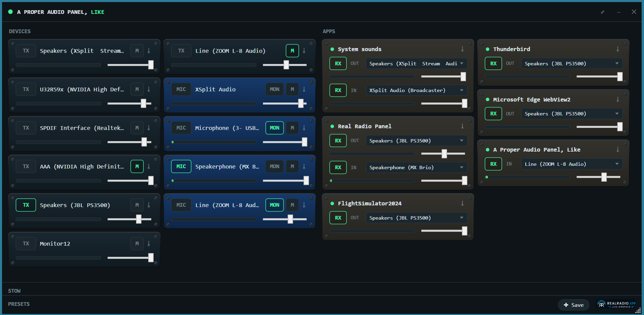Viewport: 644px width, 315px height.
Task: Click the window resize grip corner
Action: pyautogui.click(x=638, y=310)
